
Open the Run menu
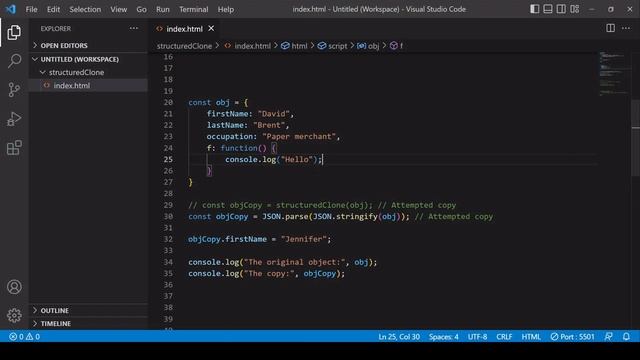(162, 9)
